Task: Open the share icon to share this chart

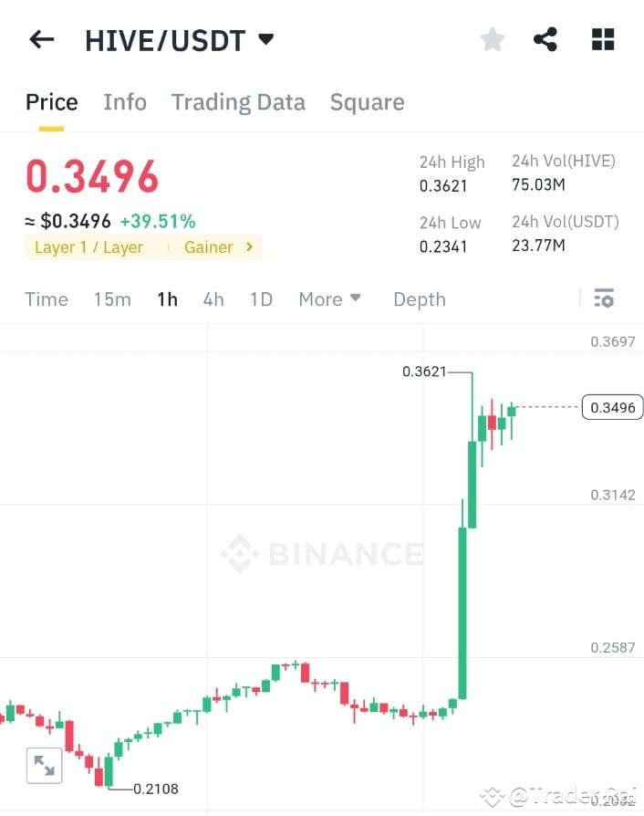Action: (546, 39)
